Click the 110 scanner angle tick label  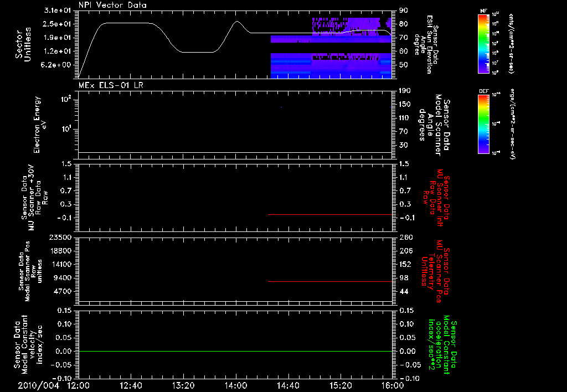(x=405, y=118)
